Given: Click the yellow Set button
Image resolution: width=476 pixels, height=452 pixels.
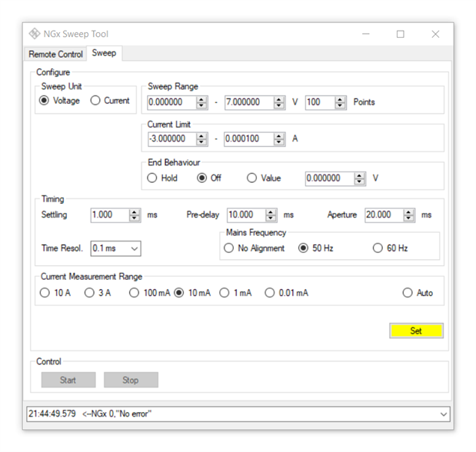Looking at the screenshot, I should click(416, 331).
